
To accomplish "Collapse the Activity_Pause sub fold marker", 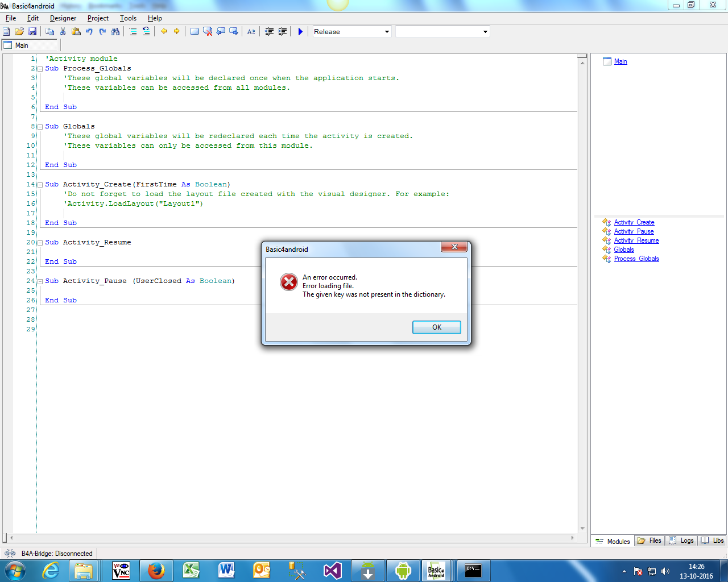I will 40,281.
